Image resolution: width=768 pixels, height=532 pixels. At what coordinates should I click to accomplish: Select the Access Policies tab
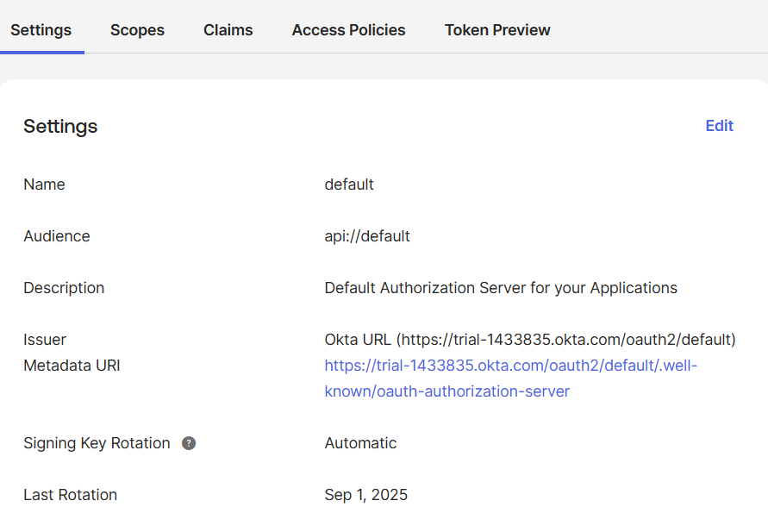click(x=348, y=29)
